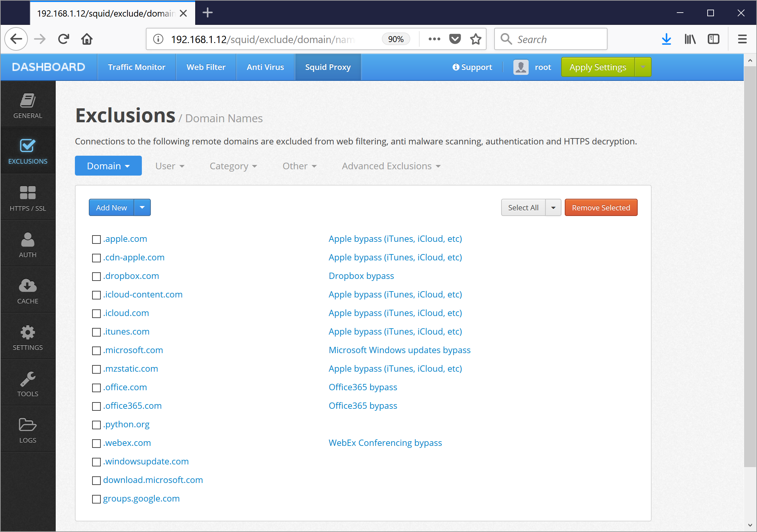Click the HTTPS / SSL sidebar icon
757x532 pixels.
28,198
